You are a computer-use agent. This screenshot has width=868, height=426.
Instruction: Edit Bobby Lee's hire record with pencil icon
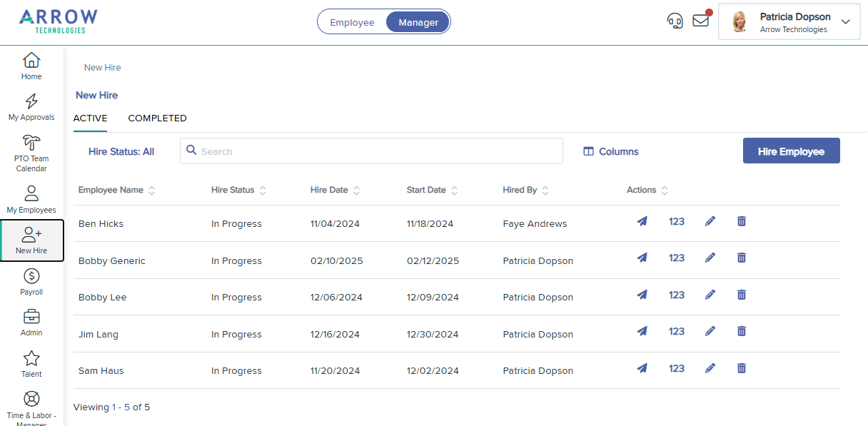point(710,294)
